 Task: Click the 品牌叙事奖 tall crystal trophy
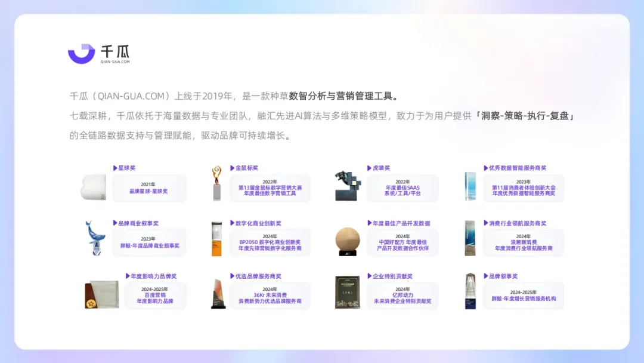(x=470, y=291)
